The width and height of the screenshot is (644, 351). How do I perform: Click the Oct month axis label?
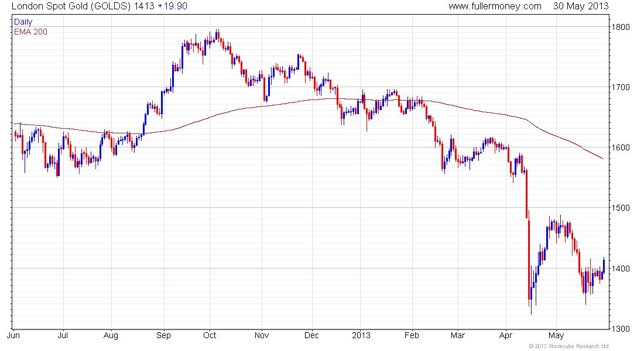tap(210, 335)
